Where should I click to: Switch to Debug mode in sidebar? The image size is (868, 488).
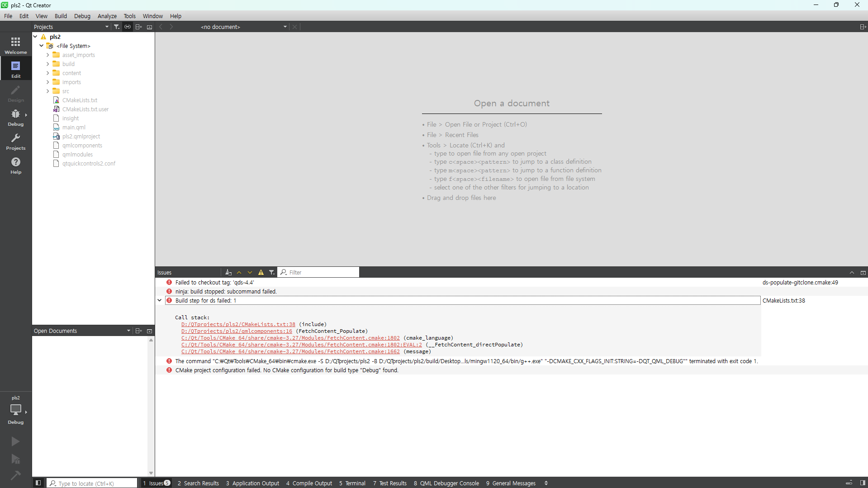[16, 117]
